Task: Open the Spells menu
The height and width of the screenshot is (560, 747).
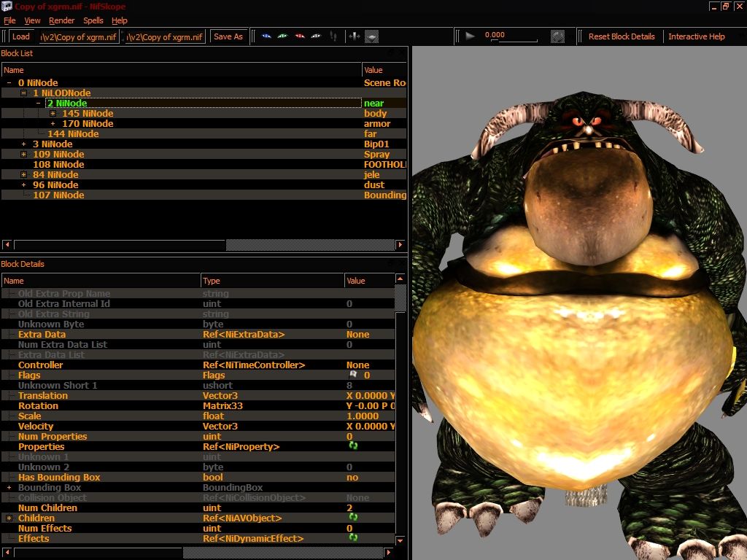Action: point(93,20)
